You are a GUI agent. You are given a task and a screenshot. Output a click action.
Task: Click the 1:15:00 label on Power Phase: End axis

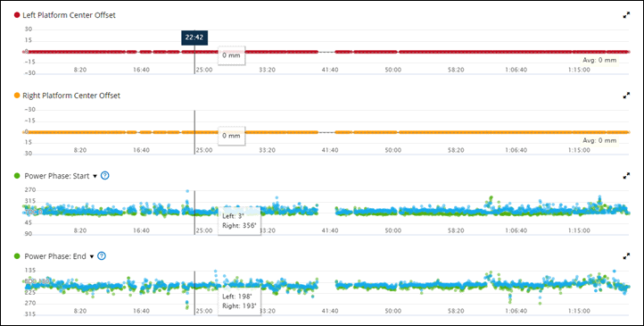[579, 312]
